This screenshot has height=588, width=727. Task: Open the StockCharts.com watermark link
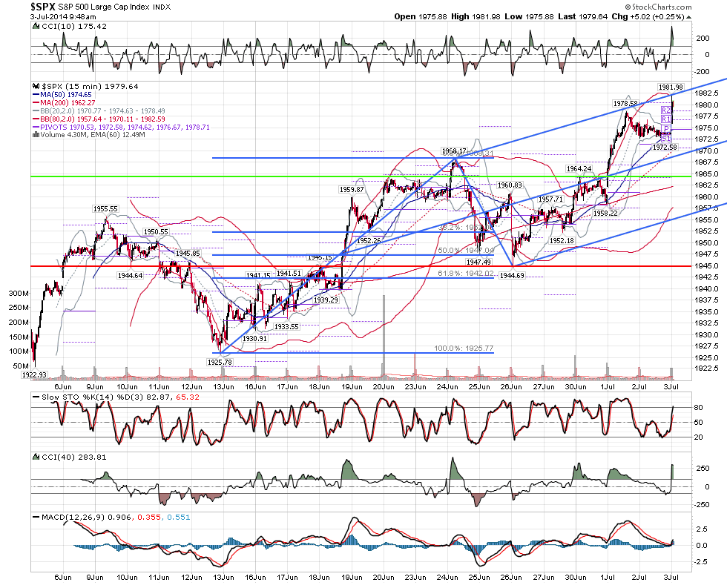coord(659,7)
